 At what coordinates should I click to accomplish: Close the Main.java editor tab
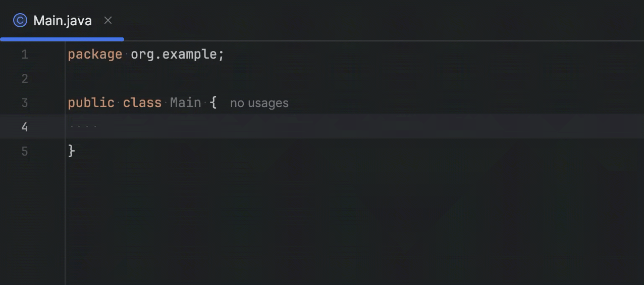[108, 21]
